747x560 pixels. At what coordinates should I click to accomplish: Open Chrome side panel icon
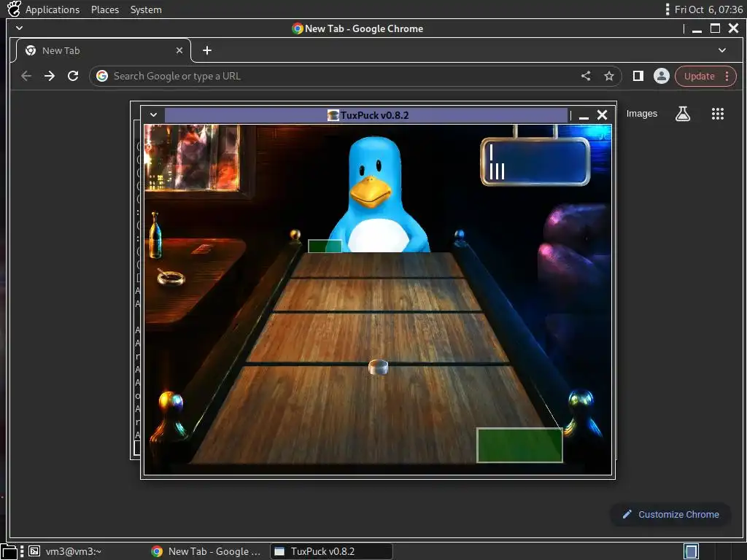click(638, 76)
